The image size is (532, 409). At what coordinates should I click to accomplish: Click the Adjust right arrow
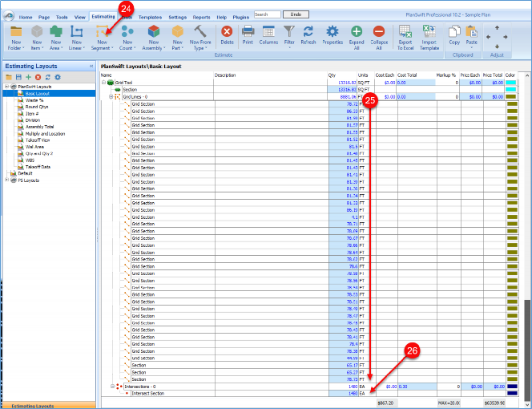click(506, 37)
